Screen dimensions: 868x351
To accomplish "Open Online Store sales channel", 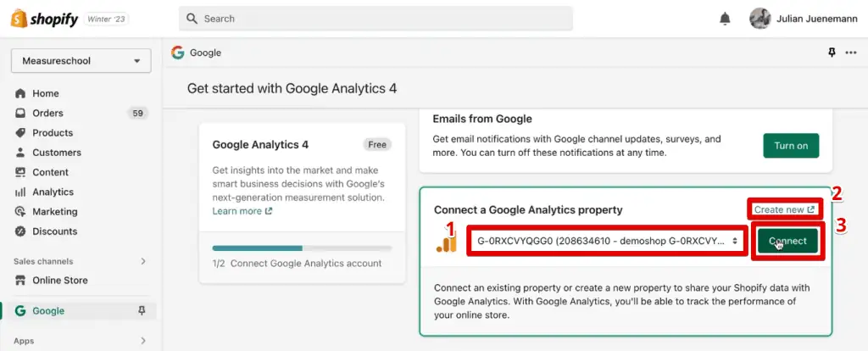I will click(x=59, y=281).
